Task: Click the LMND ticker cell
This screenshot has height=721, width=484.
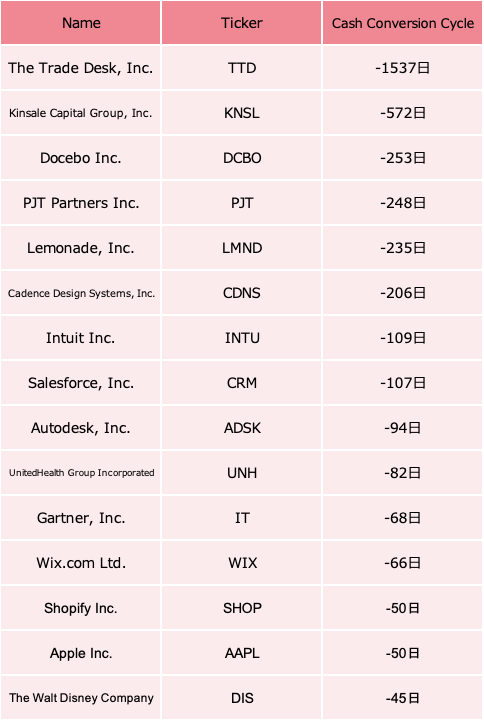Action: (x=241, y=248)
